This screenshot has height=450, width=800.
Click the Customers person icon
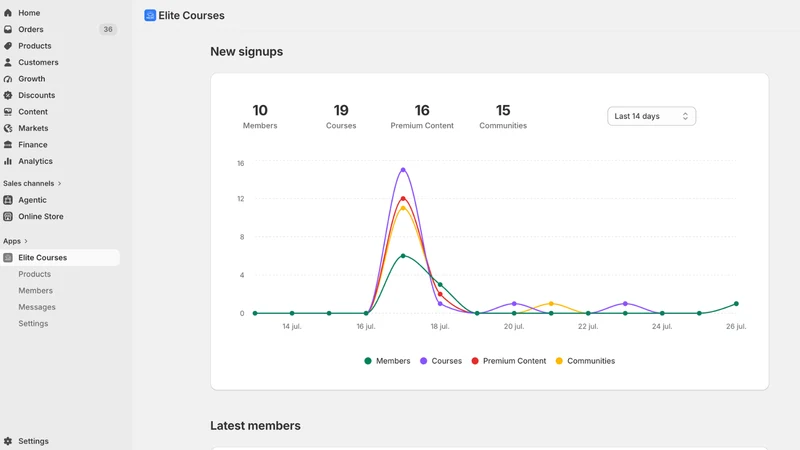(8, 62)
